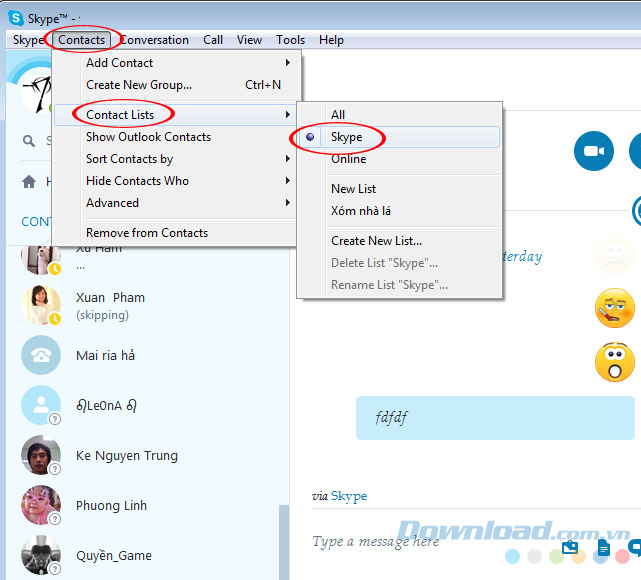Screen dimensions: 641x580
Task: Select the Online contact list
Action: 399,159
